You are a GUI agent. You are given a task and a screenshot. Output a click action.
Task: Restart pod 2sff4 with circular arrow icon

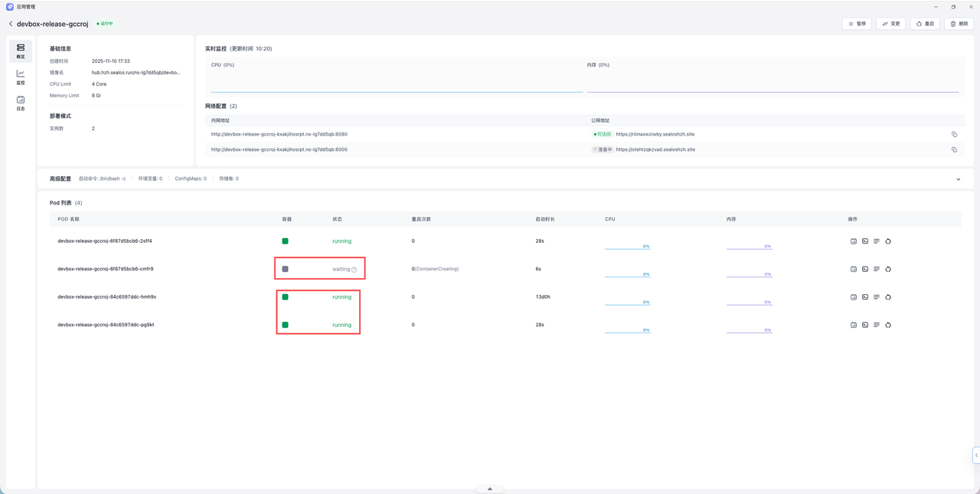888,241
